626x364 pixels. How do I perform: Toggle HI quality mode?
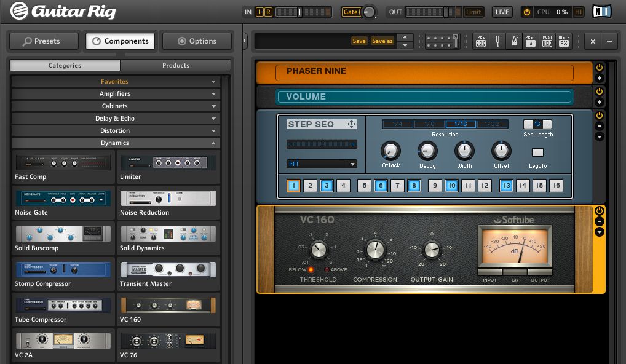tap(577, 12)
